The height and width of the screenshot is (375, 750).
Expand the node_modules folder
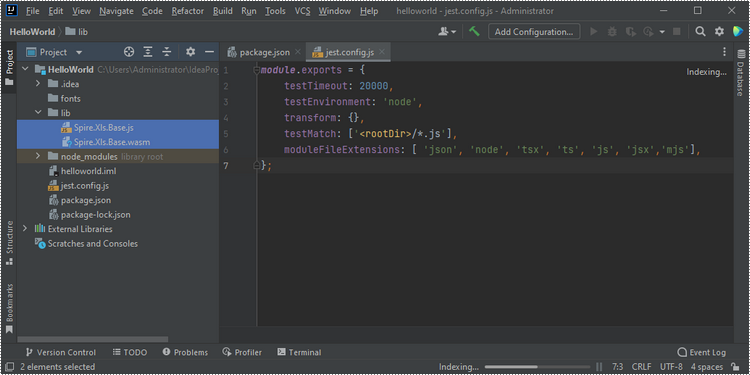[x=38, y=156]
